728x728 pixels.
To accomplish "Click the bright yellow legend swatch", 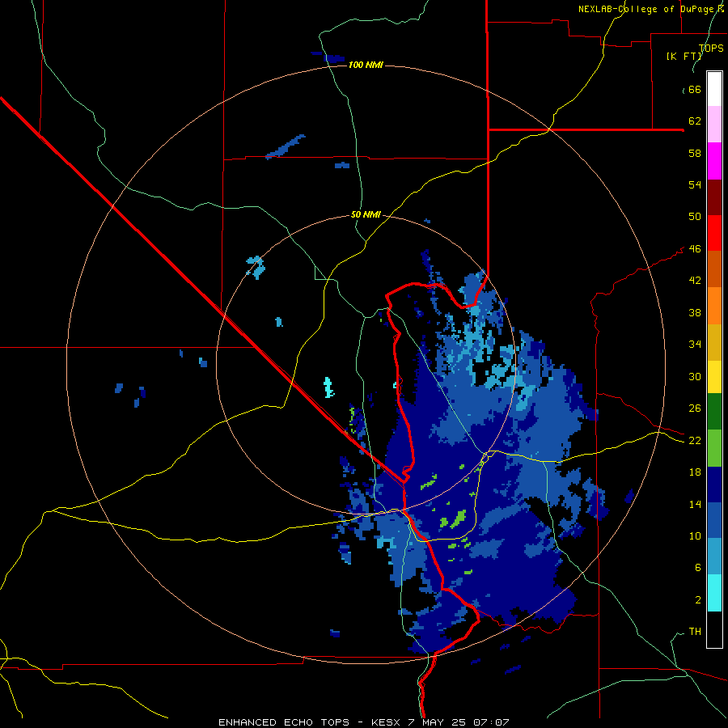I will [714, 377].
